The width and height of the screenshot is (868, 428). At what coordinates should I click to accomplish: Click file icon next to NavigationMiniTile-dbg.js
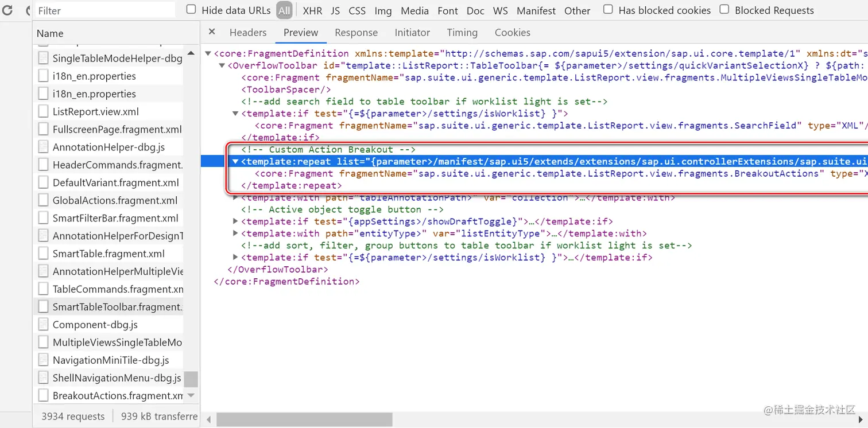tap(43, 360)
